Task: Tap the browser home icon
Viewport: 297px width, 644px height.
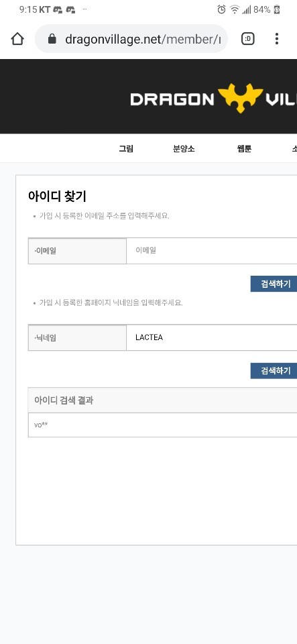Action: click(x=17, y=39)
